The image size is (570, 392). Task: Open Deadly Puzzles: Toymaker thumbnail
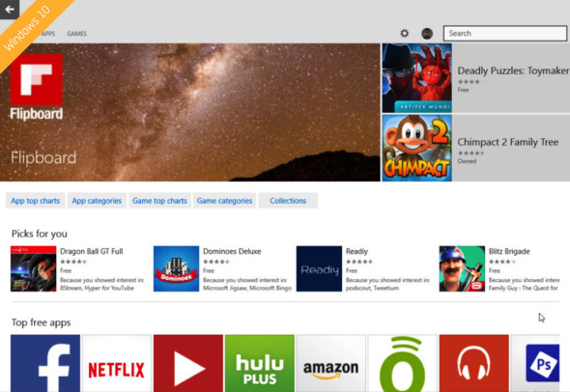pos(417,78)
